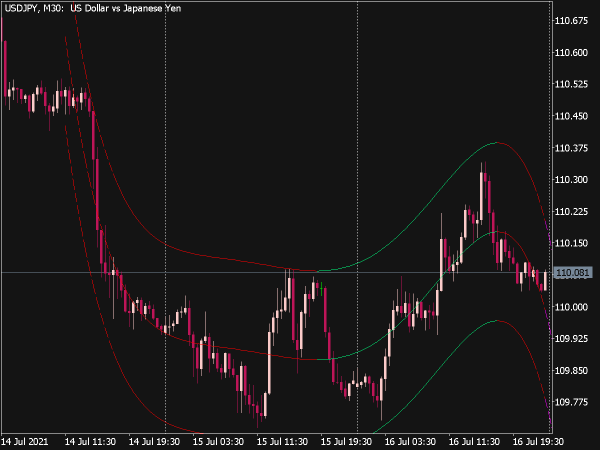Click the 15 Jul 03:30 time label
This screenshot has width=600, height=450.
(x=218, y=442)
